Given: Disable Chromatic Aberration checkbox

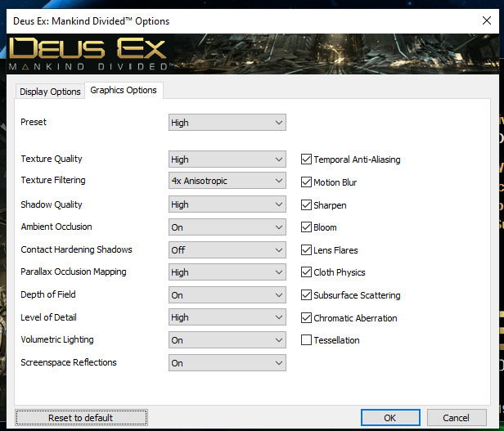Looking at the screenshot, I should pyautogui.click(x=307, y=317).
